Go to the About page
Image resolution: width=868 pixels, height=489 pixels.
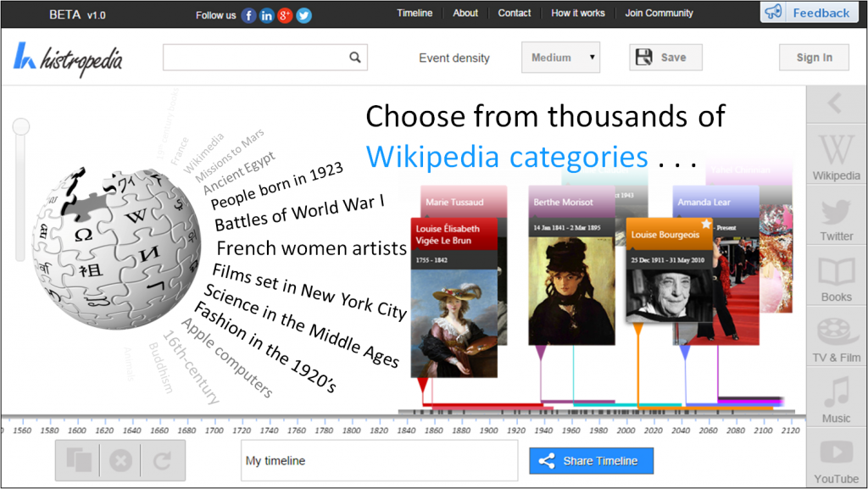(x=465, y=13)
